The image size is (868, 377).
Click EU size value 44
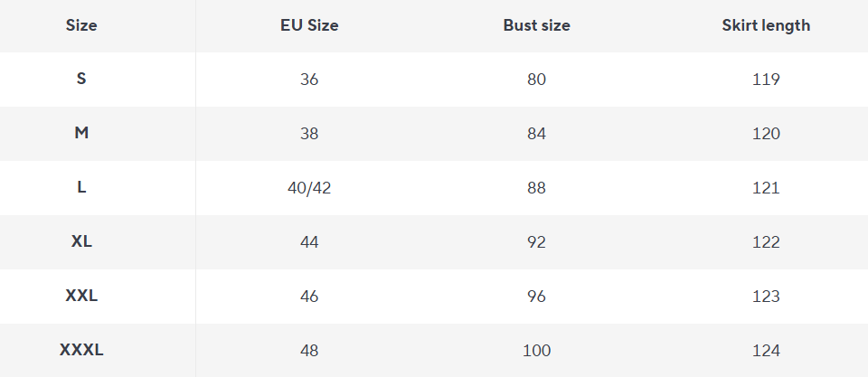[x=309, y=242]
